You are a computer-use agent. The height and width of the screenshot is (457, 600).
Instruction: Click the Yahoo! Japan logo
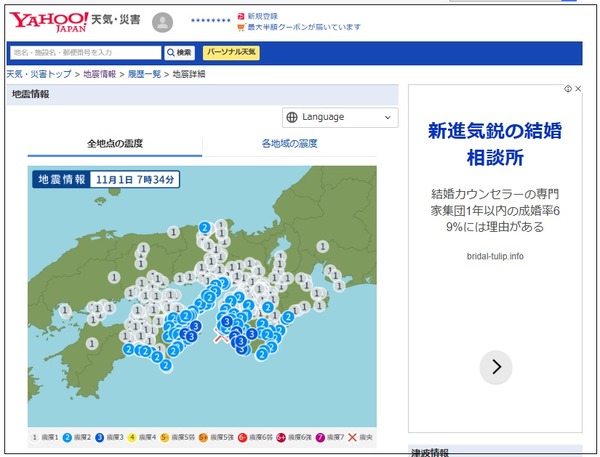click(x=49, y=22)
